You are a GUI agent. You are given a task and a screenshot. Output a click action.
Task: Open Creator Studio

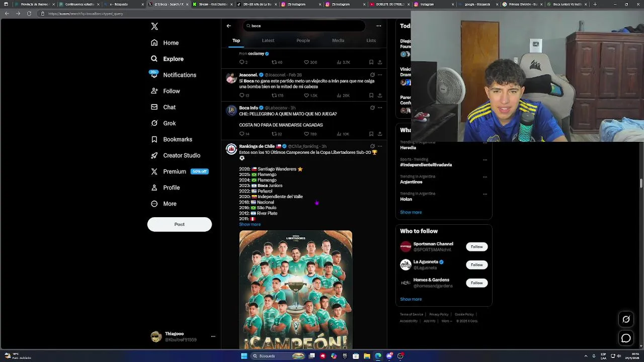[x=176, y=155]
